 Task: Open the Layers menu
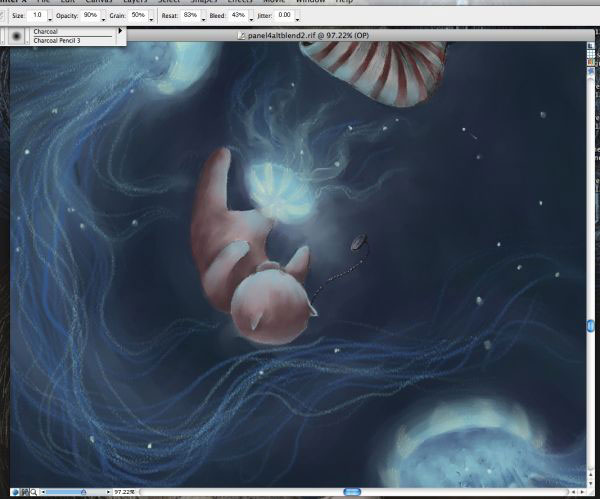coord(135,1)
